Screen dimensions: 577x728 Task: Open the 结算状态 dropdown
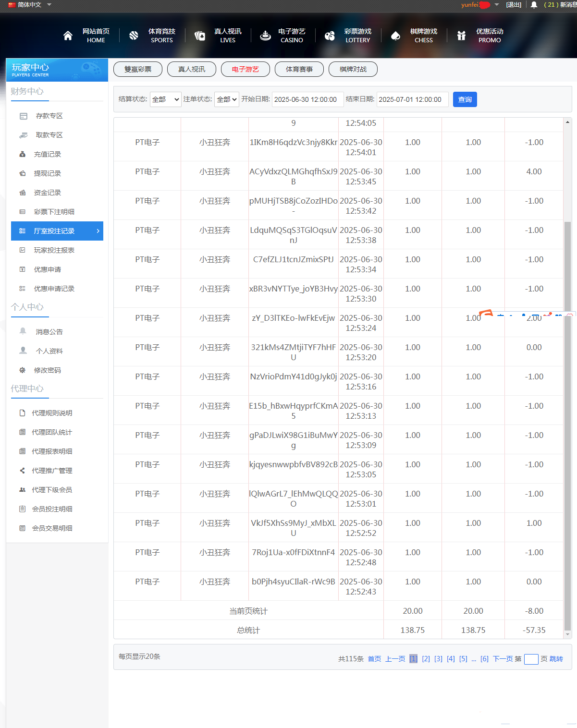point(165,99)
